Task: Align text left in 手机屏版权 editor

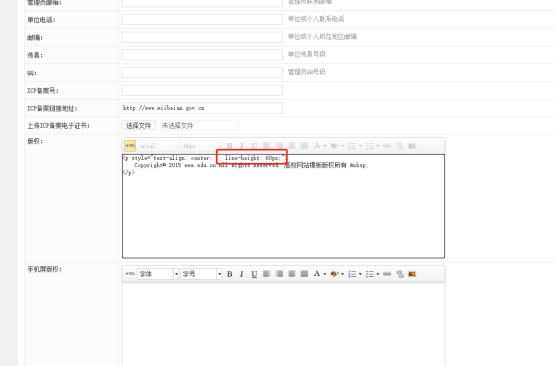Action: (x=267, y=274)
